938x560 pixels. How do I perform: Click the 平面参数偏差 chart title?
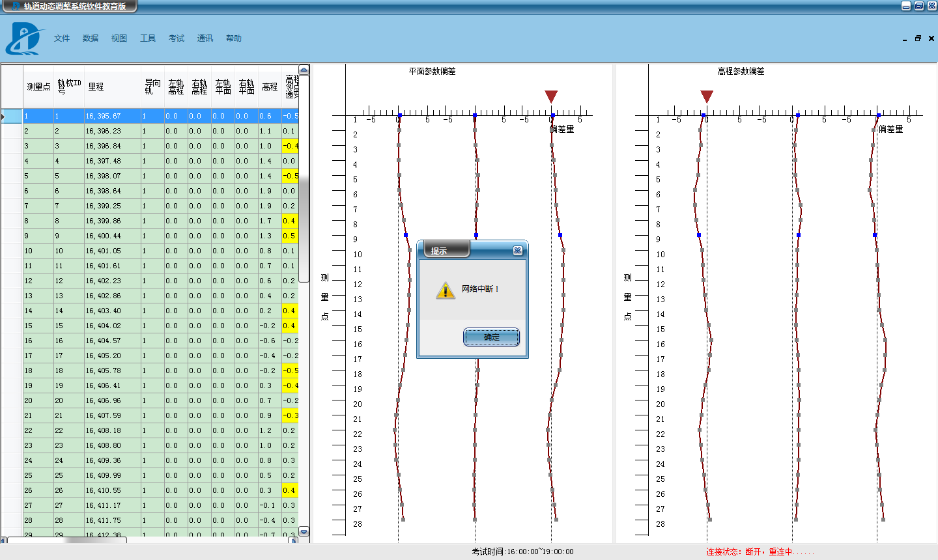point(433,72)
